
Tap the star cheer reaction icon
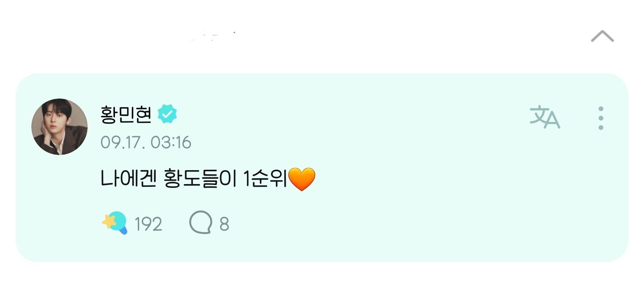pyautogui.click(x=114, y=223)
